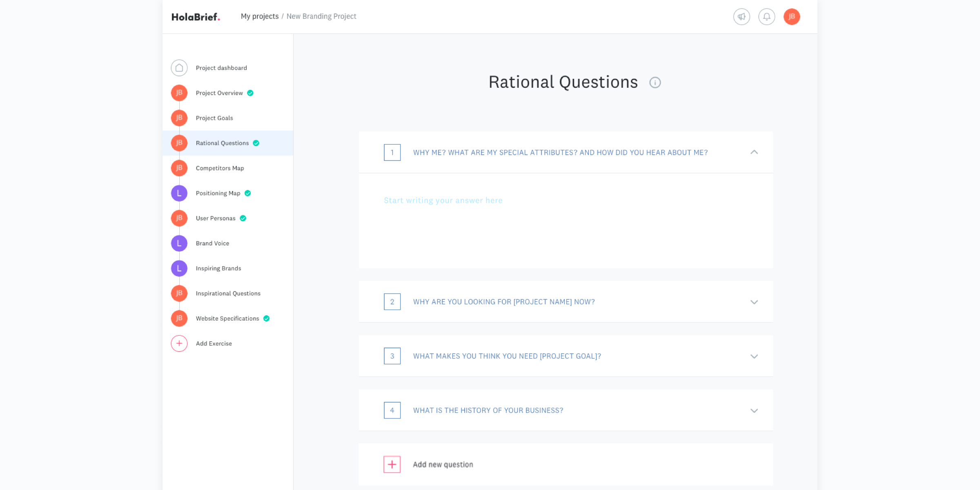Click the info icon next to Rational Questions title
The width and height of the screenshot is (980, 490).
655,82
